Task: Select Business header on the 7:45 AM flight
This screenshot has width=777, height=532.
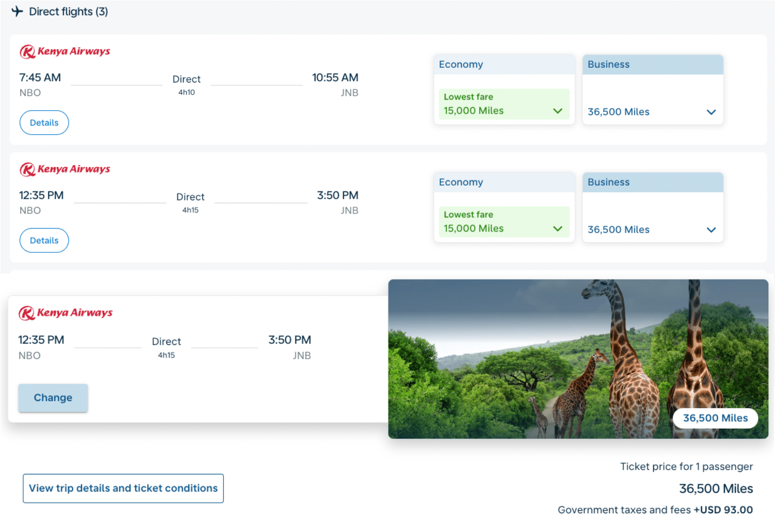Action: pos(652,65)
